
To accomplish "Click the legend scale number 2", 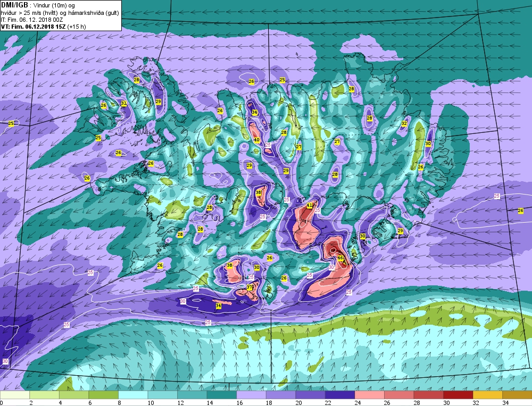I will coord(31,403).
